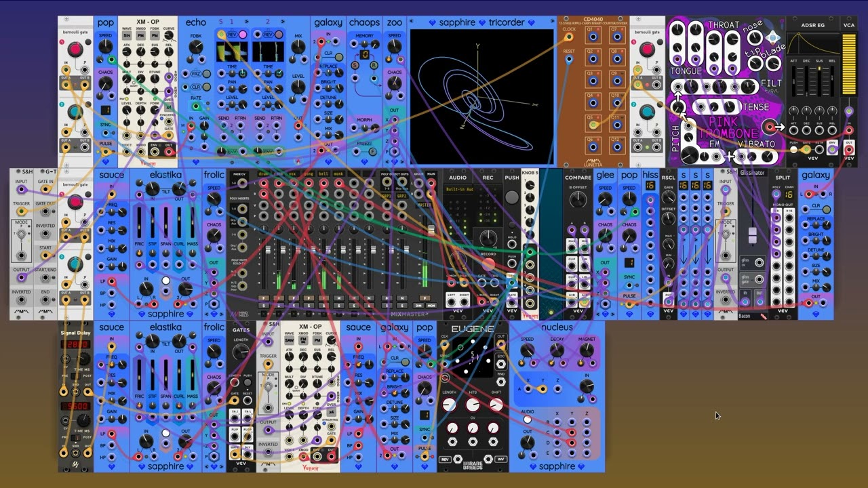Click the Glissinator slider handle

752,235
